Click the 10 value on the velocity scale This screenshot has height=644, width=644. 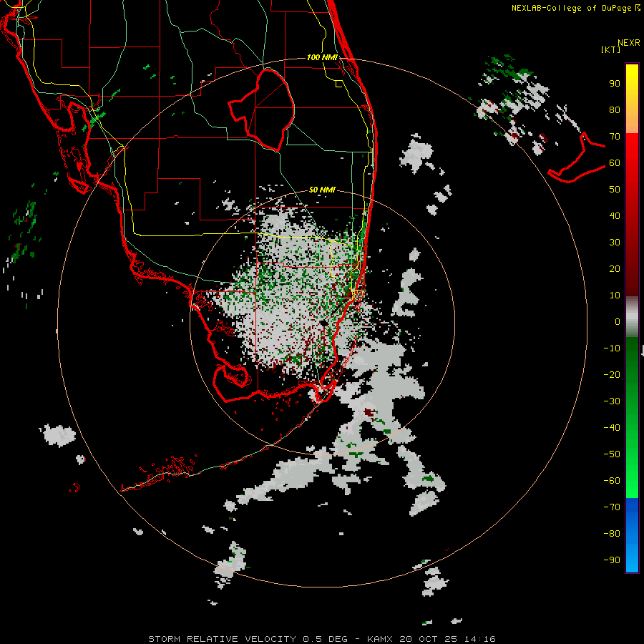click(615, 296)
